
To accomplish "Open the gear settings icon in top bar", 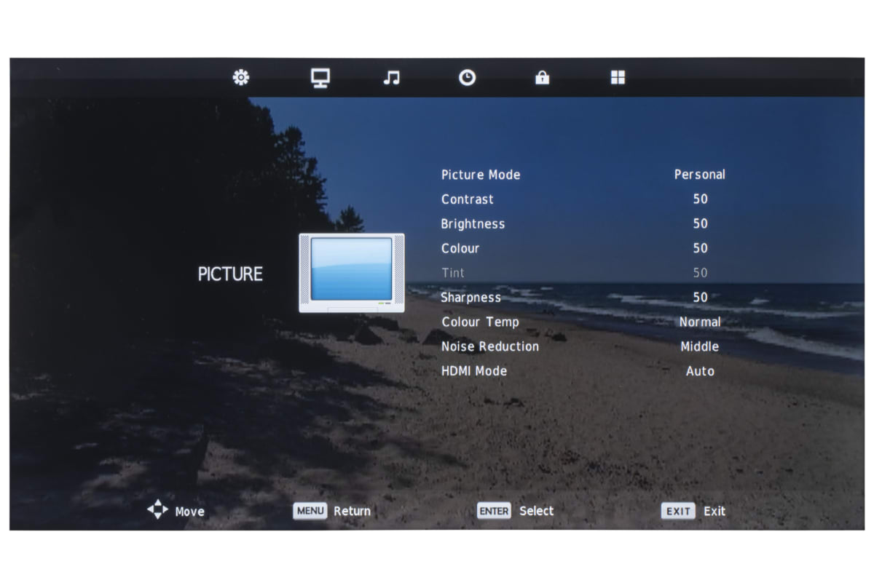I will point(240,77).
